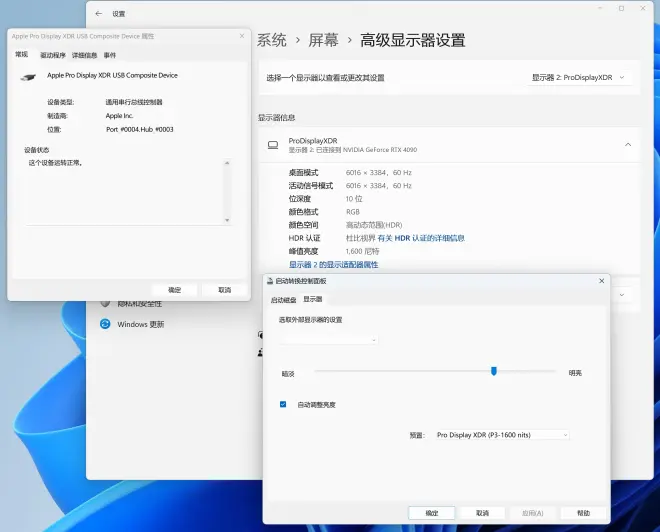
Task: Switch to the General tab in device properties
Action: (21, 54)
